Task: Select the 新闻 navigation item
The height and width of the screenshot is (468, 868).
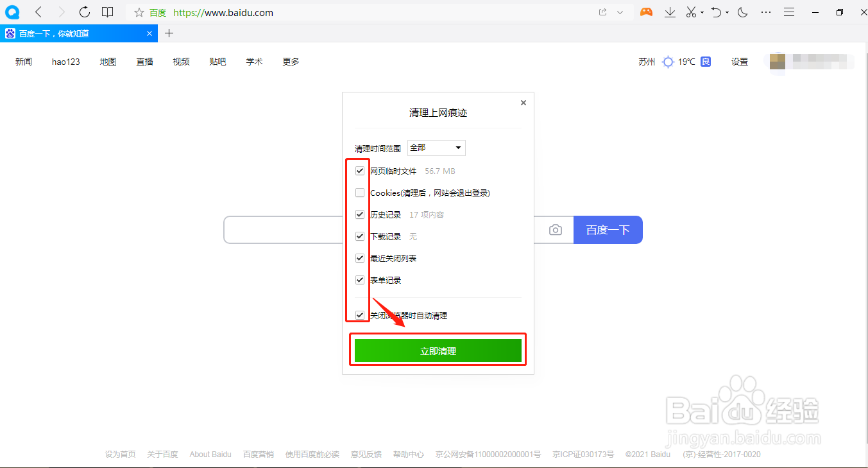Action: tap(23, 62)
